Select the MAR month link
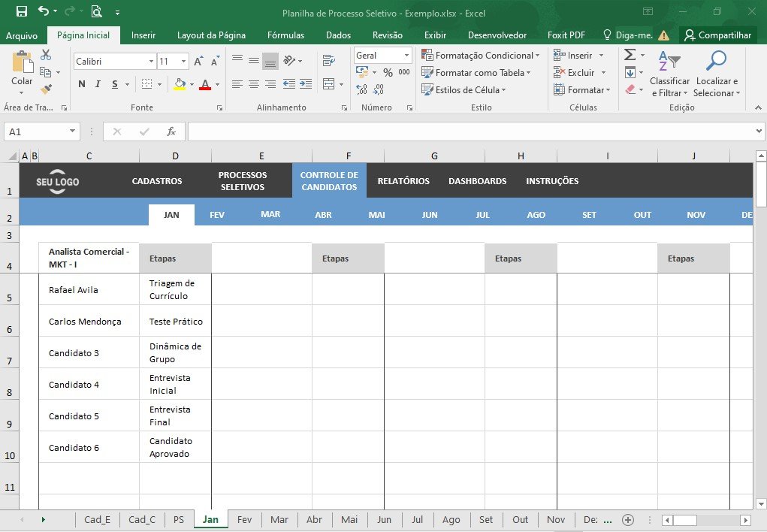 point(270,214)
